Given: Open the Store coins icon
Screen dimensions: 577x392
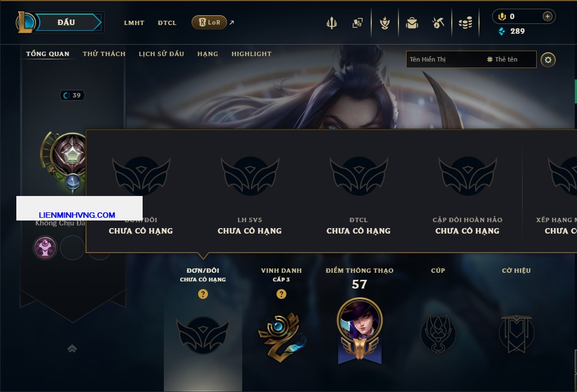Looking at the screenshot, I should click(465, 23).
